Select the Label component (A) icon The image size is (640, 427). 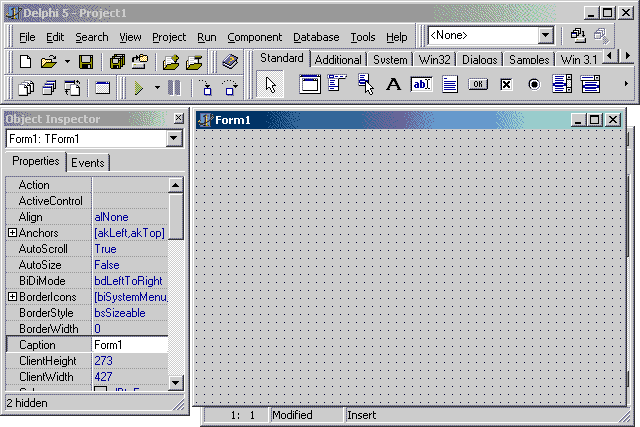click(x=393, y=85)
